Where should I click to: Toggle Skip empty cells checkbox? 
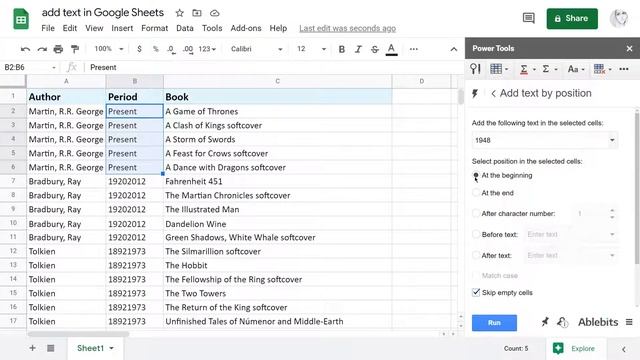(x=476, y=292)
